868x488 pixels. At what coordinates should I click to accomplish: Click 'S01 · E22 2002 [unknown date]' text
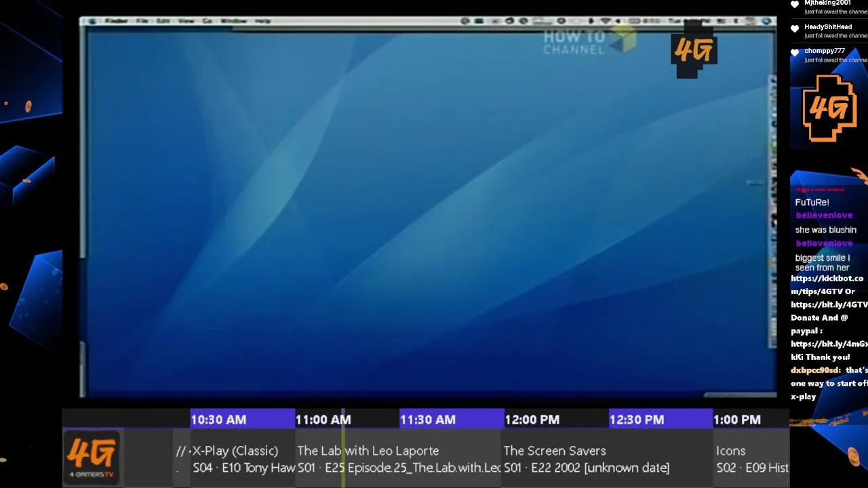(587, 468)
